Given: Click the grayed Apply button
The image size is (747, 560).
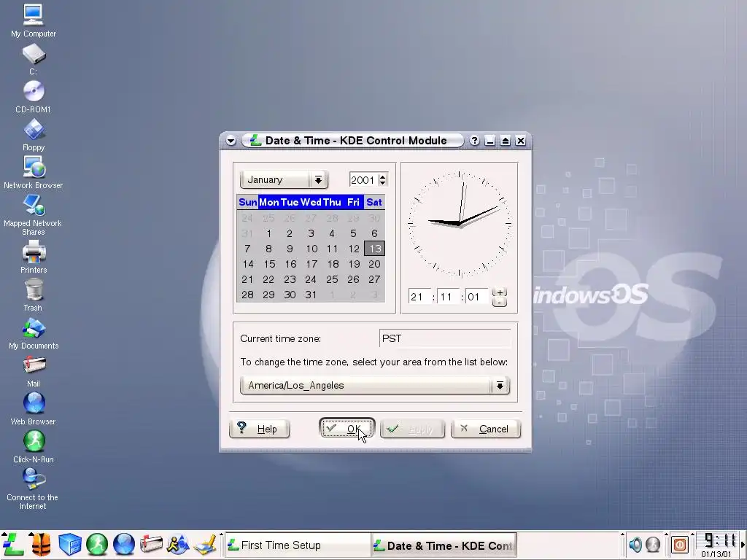Looking at the screenshot, I should pyautogui.click(x=412, y=429).
